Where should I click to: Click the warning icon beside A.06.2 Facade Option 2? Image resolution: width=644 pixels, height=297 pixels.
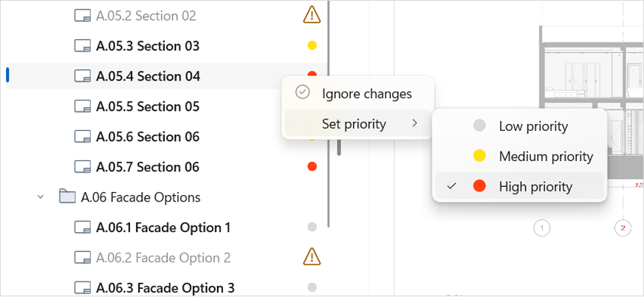click(312, 257)
